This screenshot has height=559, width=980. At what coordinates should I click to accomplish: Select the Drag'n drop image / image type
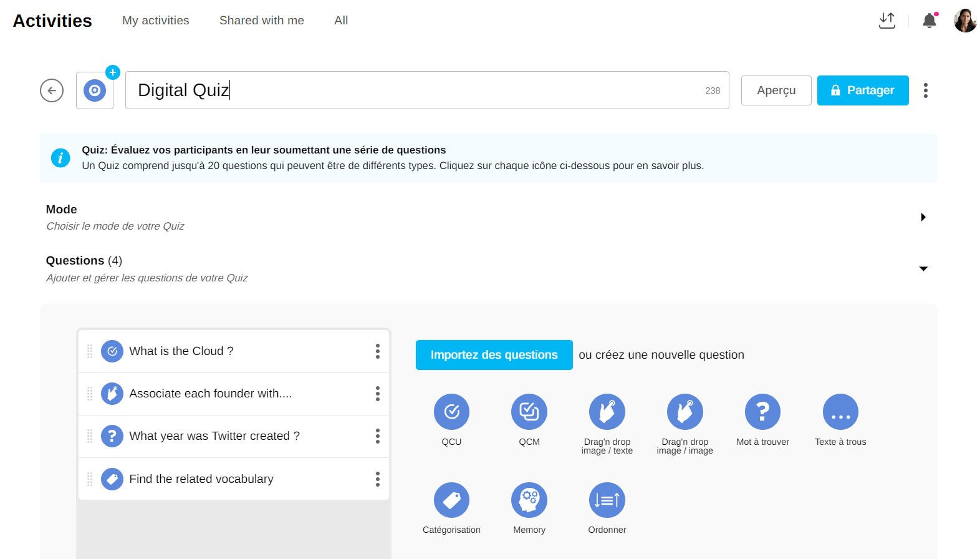[x=685, y=412]
